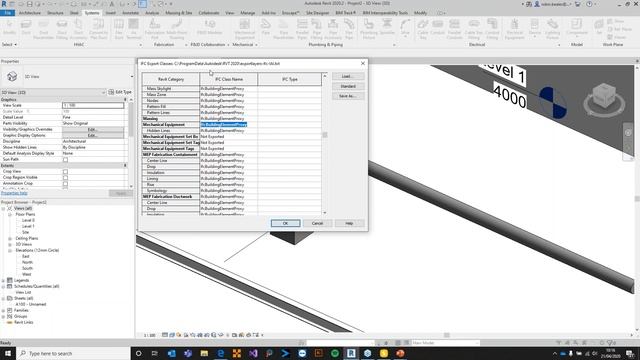This screenshot has width=640, height=360.
Task: Click the Save As... button in IFC dialog
Action: pos(348,96)
